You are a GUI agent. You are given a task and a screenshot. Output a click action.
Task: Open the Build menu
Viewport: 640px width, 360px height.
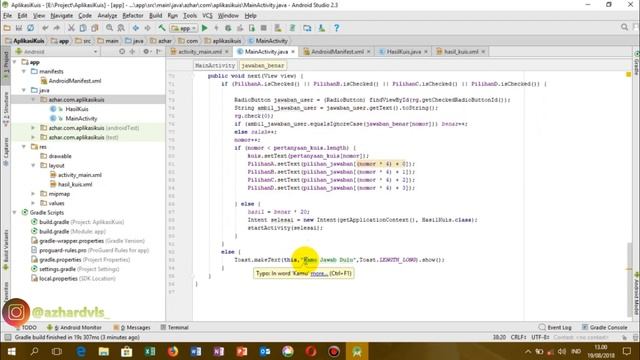156,16
